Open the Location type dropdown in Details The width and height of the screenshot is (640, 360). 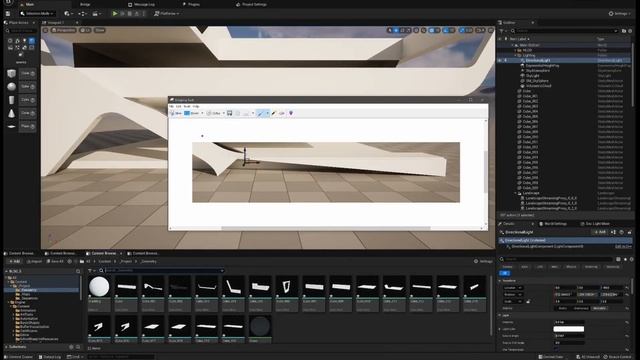(513, 288)
